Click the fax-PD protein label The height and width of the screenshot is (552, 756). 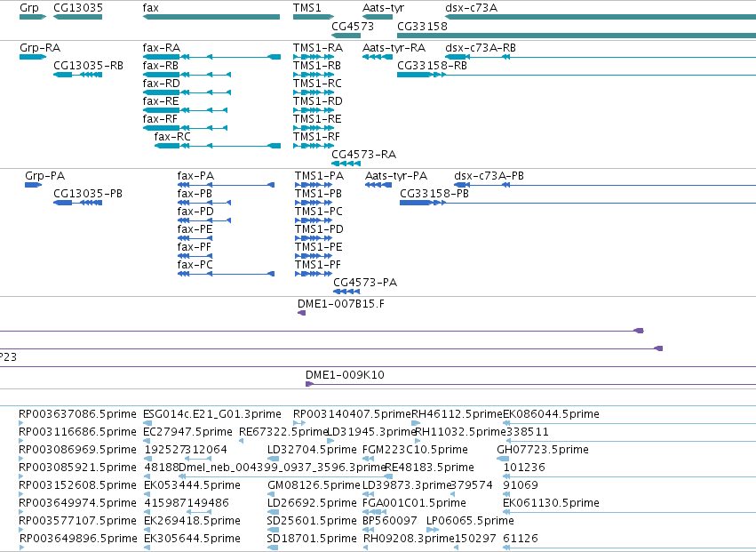pos(195,212)
